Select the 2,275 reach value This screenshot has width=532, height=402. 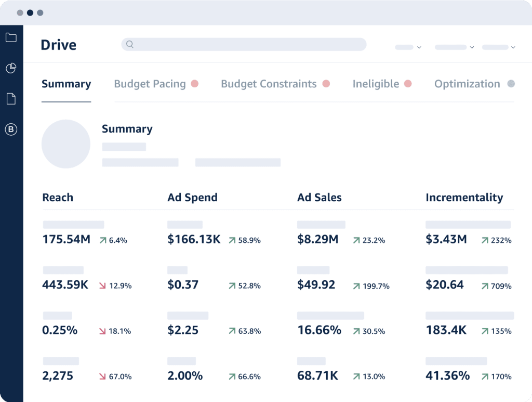click(57, 376)
